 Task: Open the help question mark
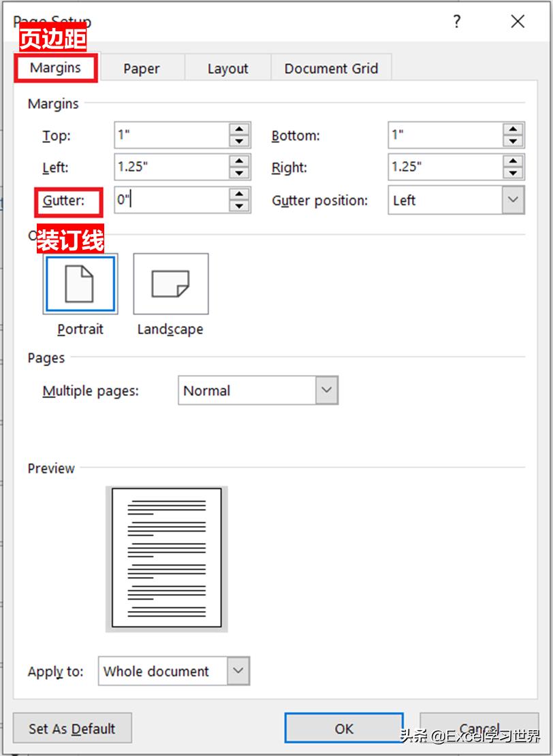point(456,21)
